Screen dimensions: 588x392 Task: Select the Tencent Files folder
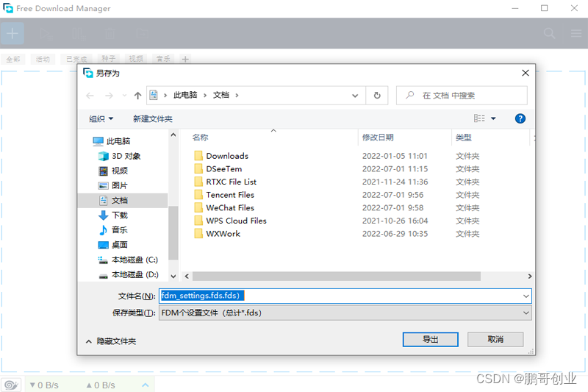click(x=230, y=195)
